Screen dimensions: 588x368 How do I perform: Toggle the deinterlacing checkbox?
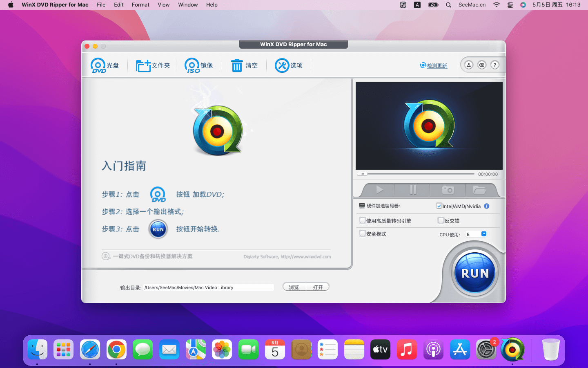click(x=441, y=220)
